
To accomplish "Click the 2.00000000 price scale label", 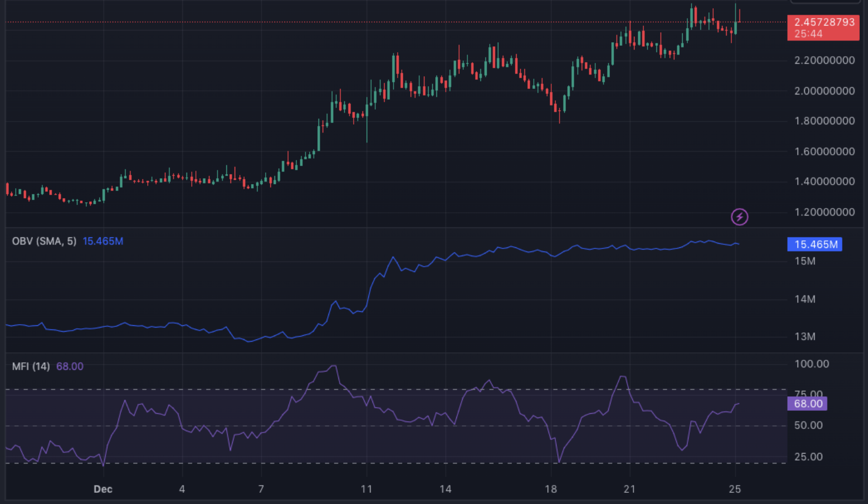I will [x=824, y=91].
